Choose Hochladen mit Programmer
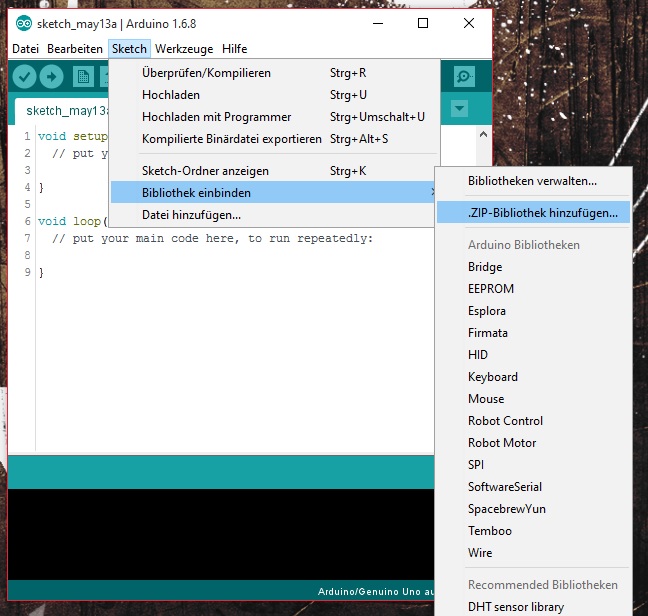The width and height of the screenshot is (648, 616). [274, 117]
